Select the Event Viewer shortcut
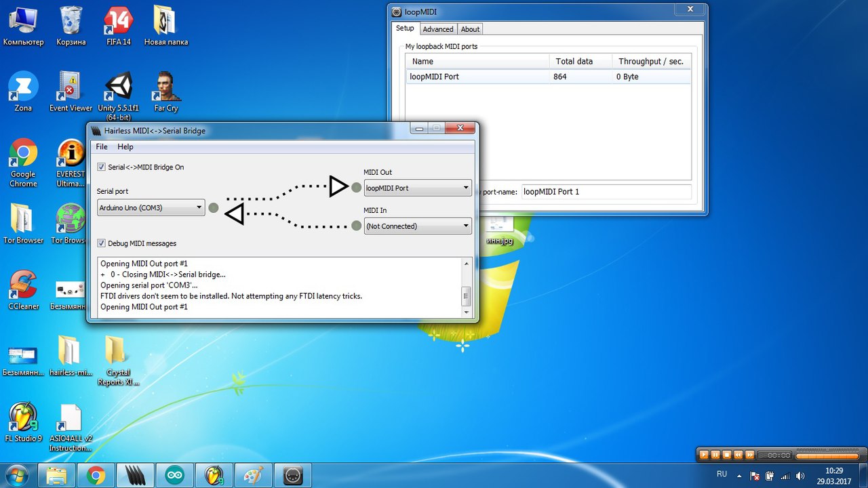 point(71,91)
